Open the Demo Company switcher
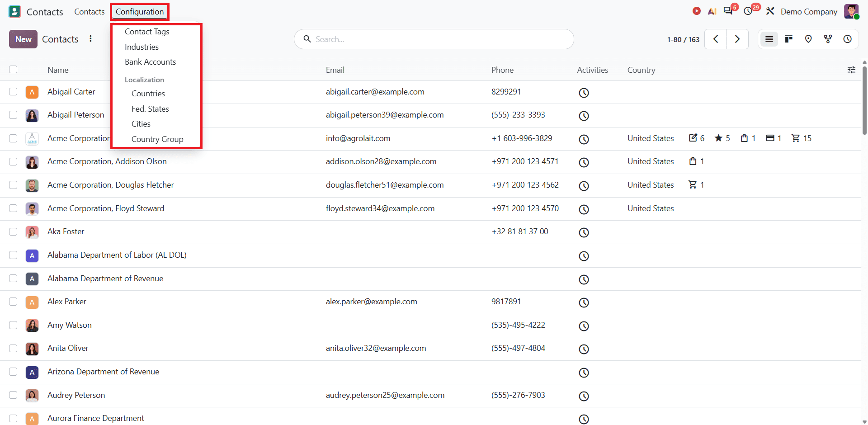The width and height of the screenshot is (868, 425). (x=809, y=12)
